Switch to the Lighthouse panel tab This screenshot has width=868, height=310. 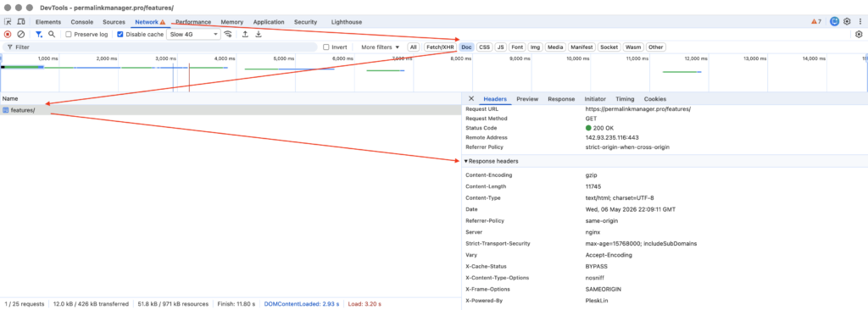tap(347, 22)
